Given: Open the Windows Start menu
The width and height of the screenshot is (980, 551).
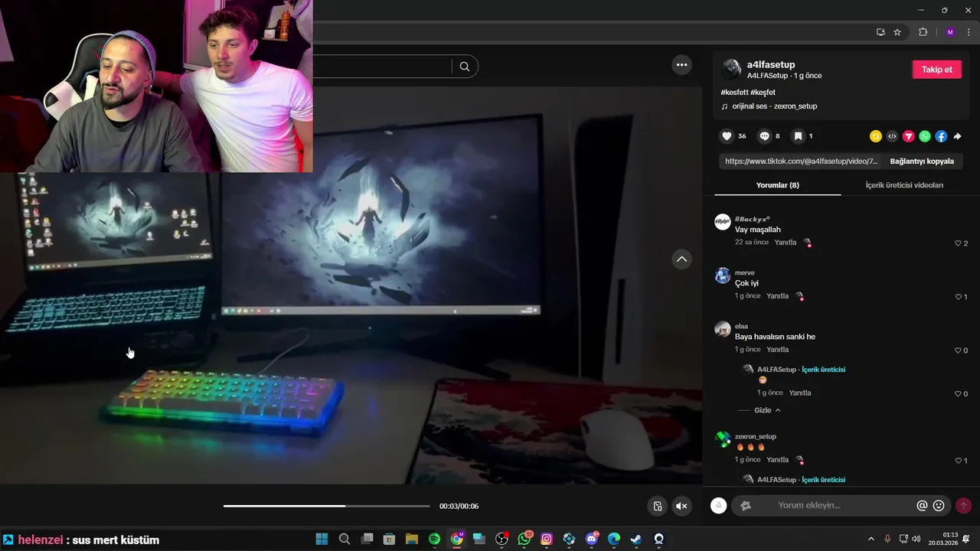Looking at the screenshot, I should 322,539.
